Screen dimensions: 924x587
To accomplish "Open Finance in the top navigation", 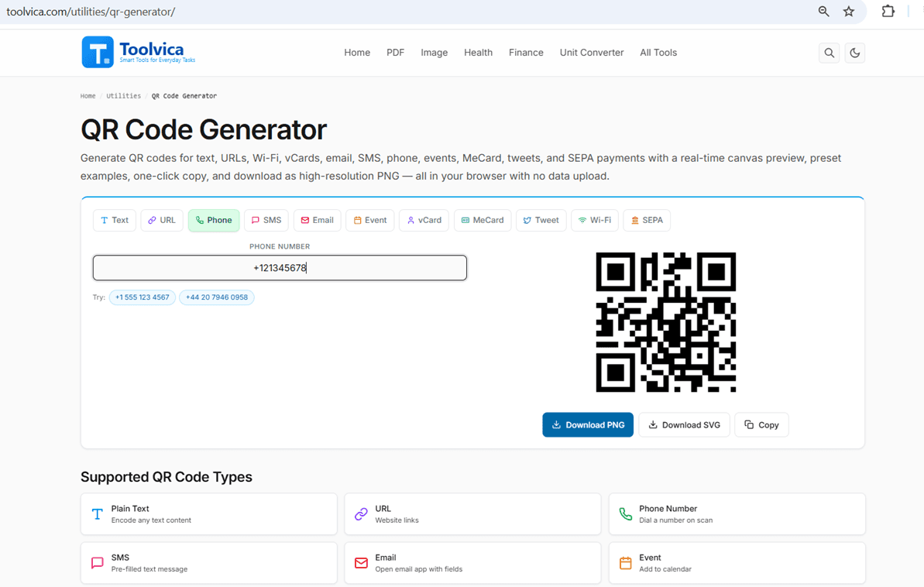I will tap(526, 53).
